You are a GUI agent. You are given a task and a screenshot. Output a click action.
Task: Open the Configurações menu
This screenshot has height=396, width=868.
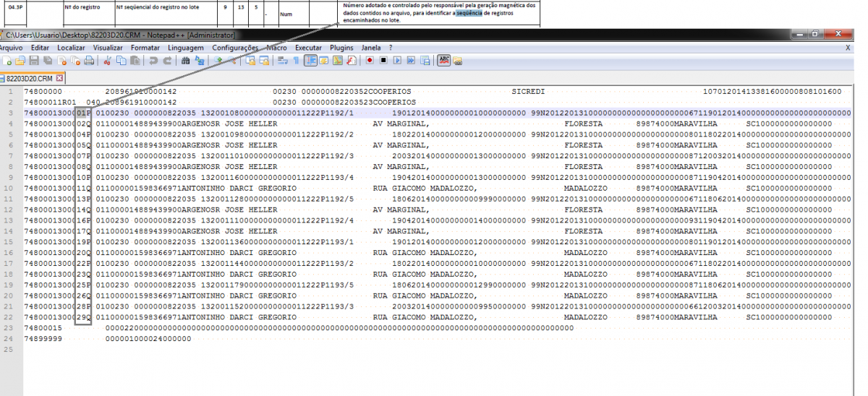click(235, 47)
